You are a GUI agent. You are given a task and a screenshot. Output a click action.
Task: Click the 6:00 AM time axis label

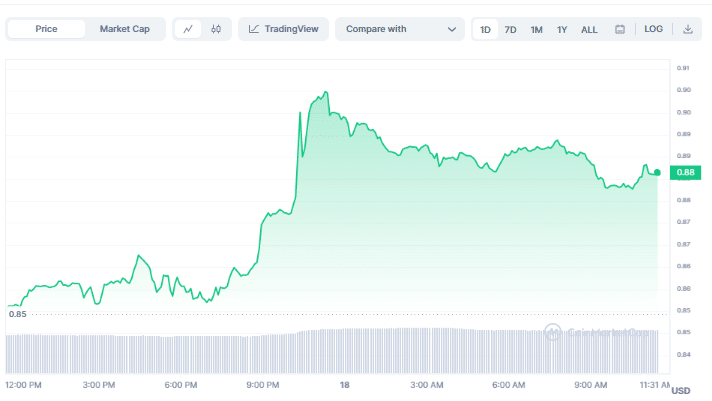[x=509, y=385]
